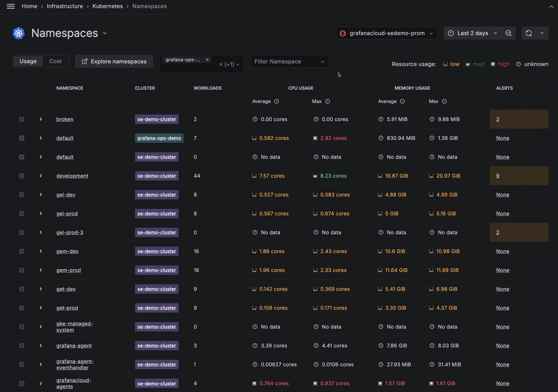The height and width of the screenshot is (392, 558).
Task: Click the refresh dashboard icon
Action: tap(529, 33)
